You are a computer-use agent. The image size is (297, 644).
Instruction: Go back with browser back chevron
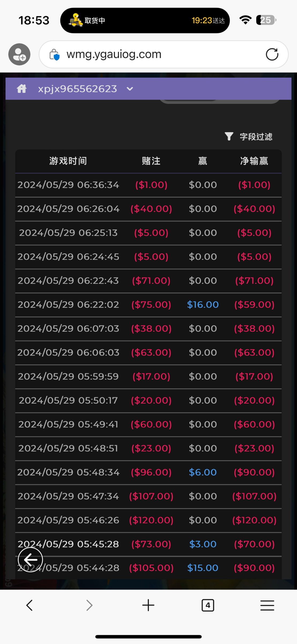(29, 605)
